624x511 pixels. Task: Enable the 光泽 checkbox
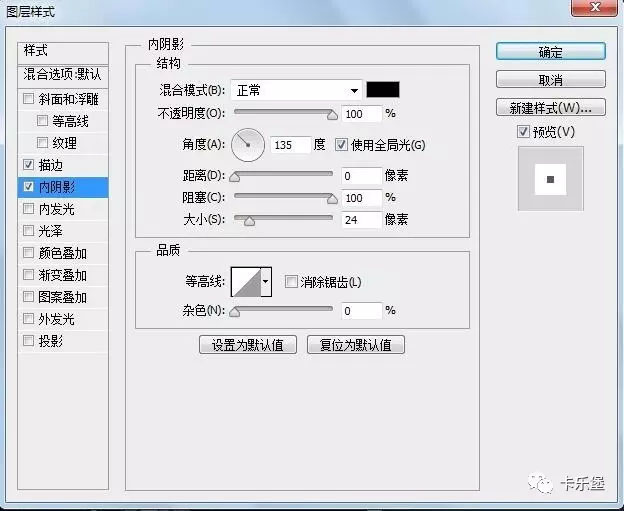coord(28,230)
